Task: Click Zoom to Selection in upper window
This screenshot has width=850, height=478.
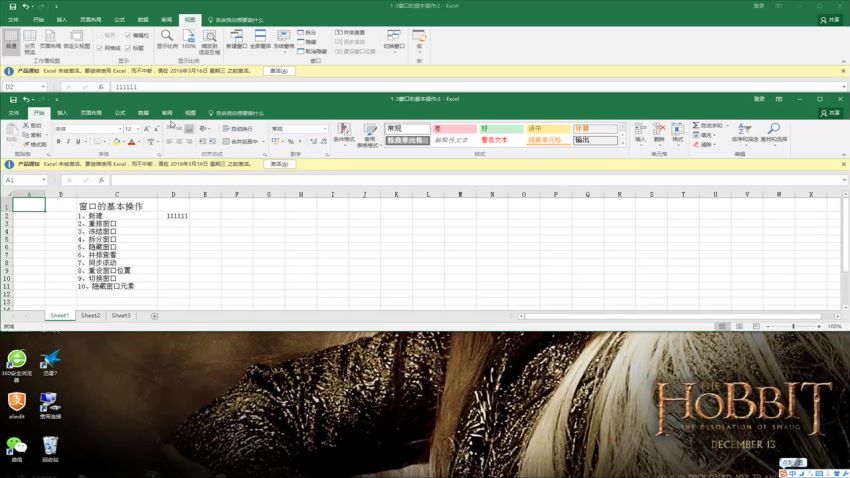Action: (209, 42)
